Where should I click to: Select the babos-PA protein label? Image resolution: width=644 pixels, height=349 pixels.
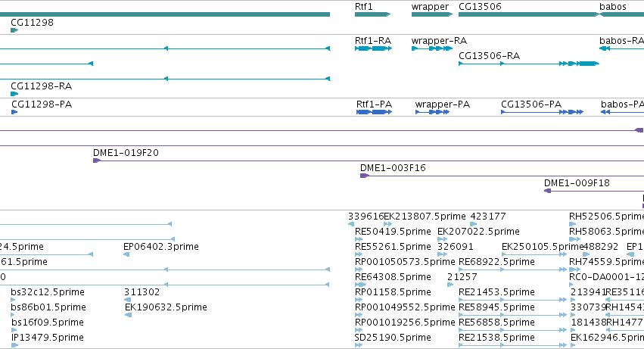point(622,104)
